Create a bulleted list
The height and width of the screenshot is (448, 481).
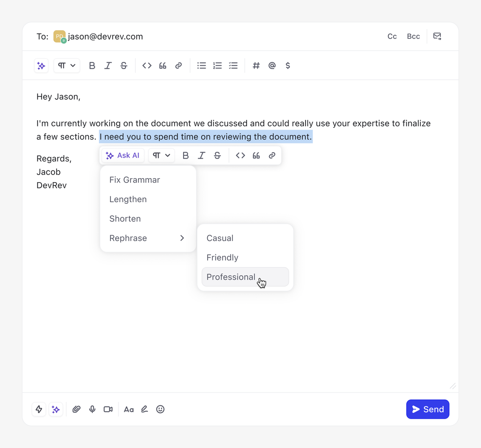point(202,65)
